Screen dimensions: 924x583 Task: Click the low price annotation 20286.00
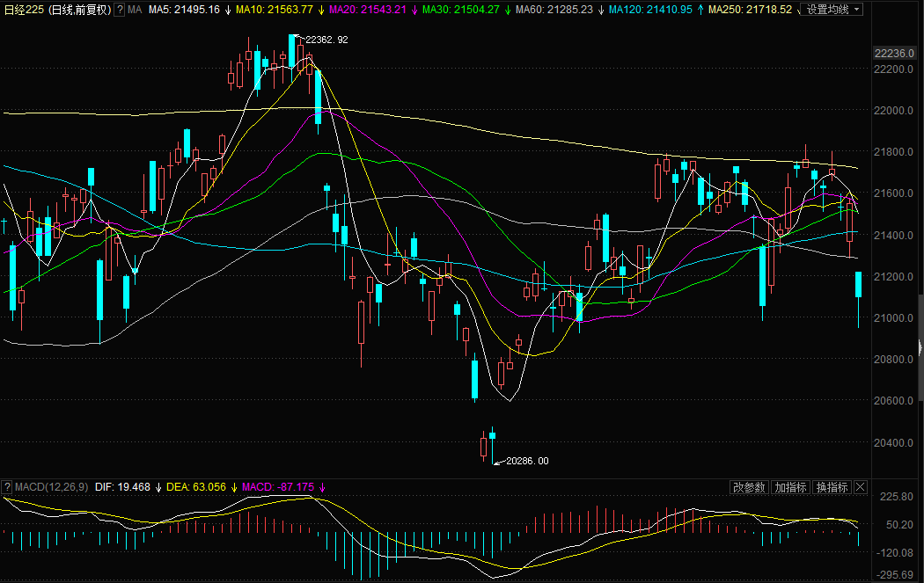527,461
